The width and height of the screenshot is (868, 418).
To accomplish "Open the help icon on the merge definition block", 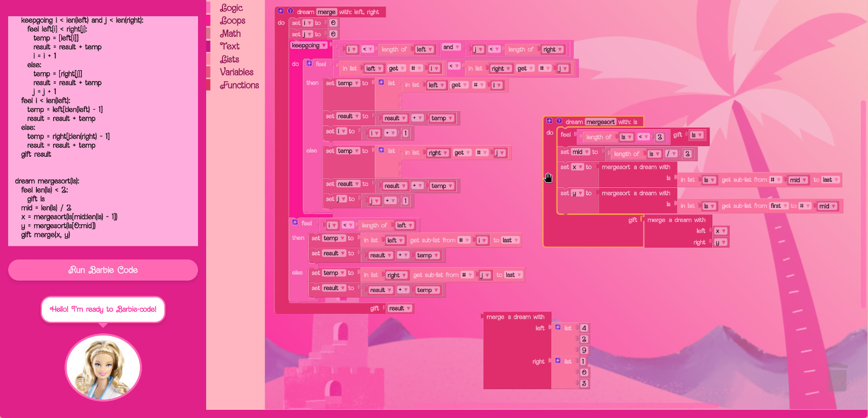I will (290, 11).
